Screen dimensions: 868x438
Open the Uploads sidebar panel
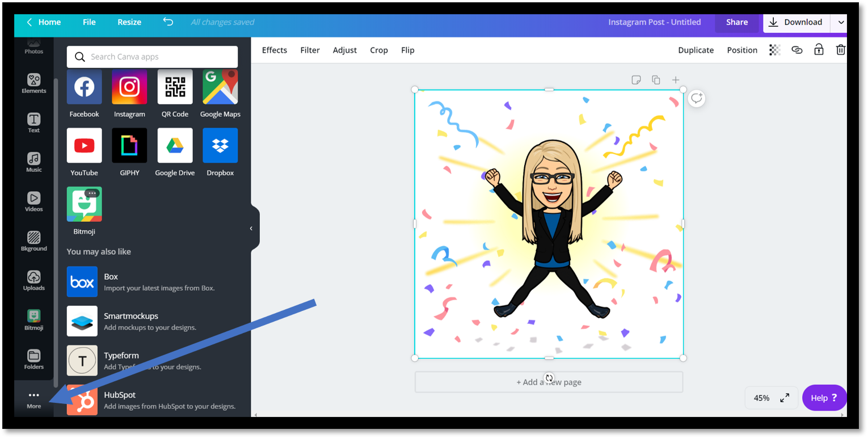[34, 280]
